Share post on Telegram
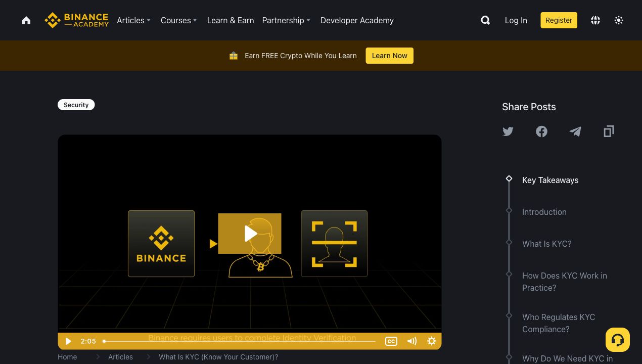 click(x=575, y=131)
